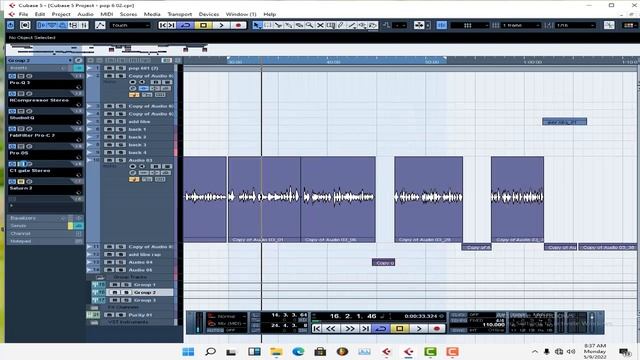
Task: Toggle Cycle on the transport panel
Action: click(381, 329)
